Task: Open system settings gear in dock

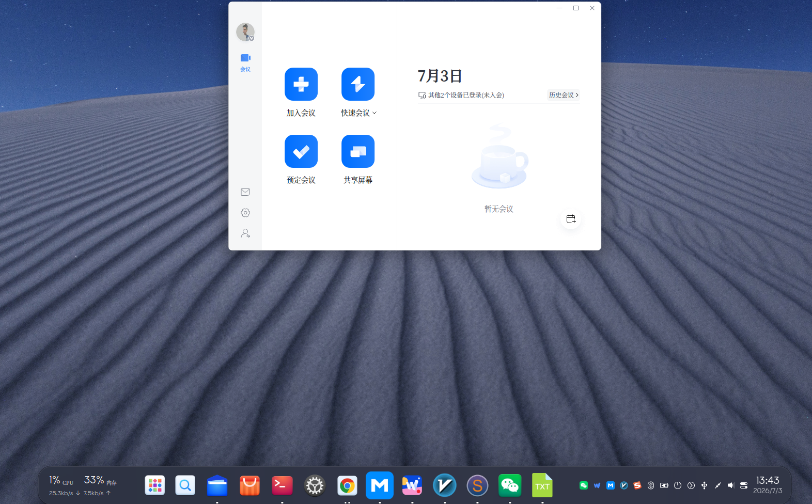Action: (x=315, y=485)
